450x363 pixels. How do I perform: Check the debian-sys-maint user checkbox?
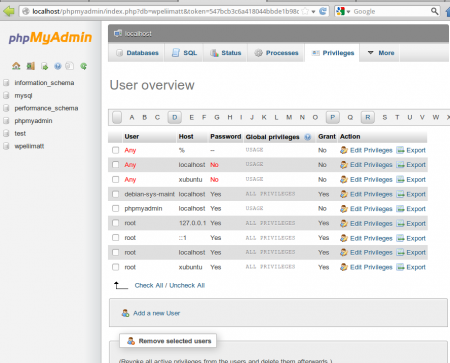coord(115,194)
